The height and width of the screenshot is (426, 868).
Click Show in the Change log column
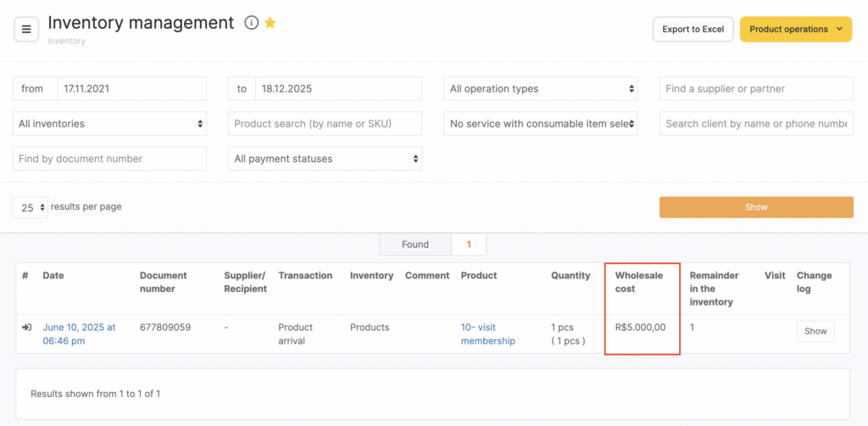pos(815,332)
